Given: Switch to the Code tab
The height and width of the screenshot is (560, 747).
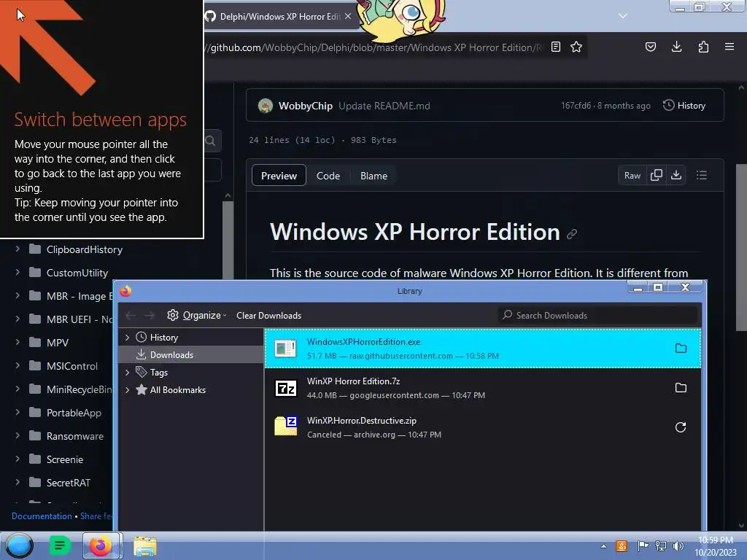Looking at the screenshot, I should (328, 176).
